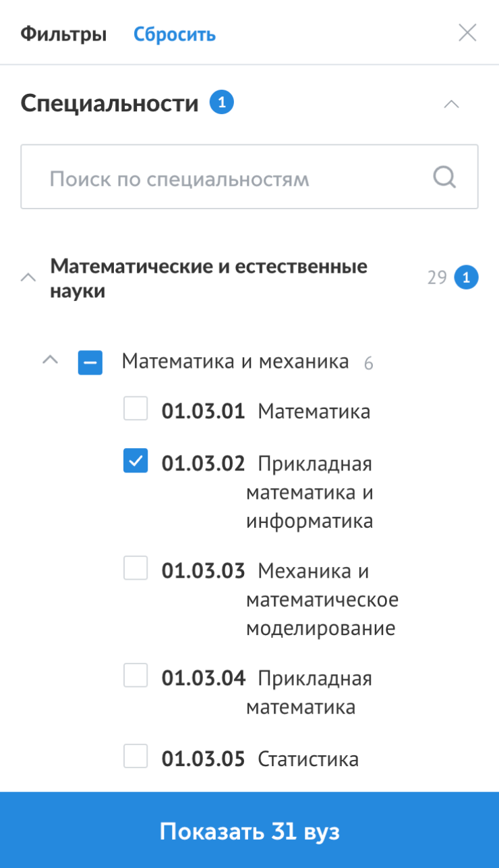Enable 01.03.03 Механика и математическое моделирование checkbox
Image resolution: width=499 pixels, height=868 pixels.
point(136,569)
